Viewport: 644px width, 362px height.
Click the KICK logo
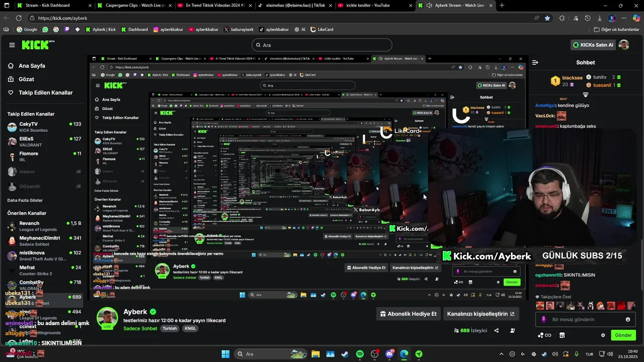38,45
